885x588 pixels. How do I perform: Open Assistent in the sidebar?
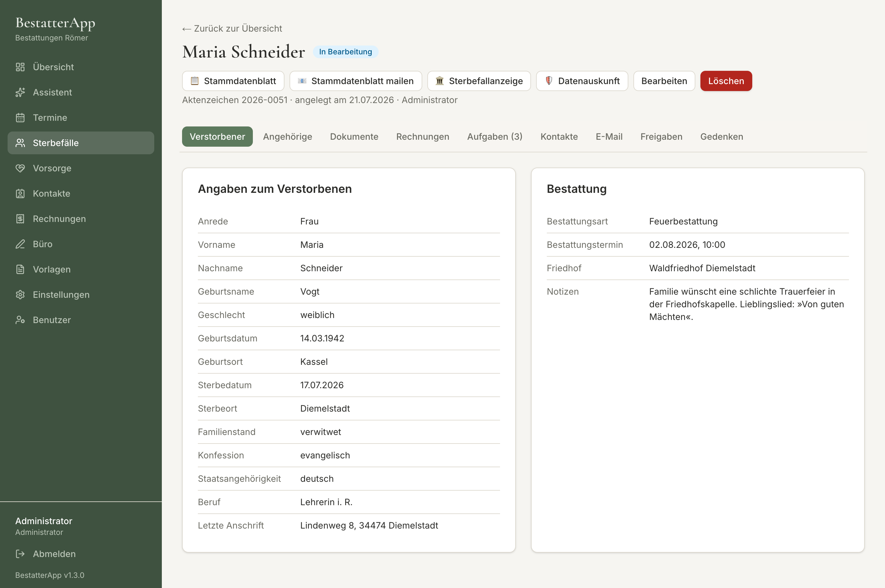point(81,92)
